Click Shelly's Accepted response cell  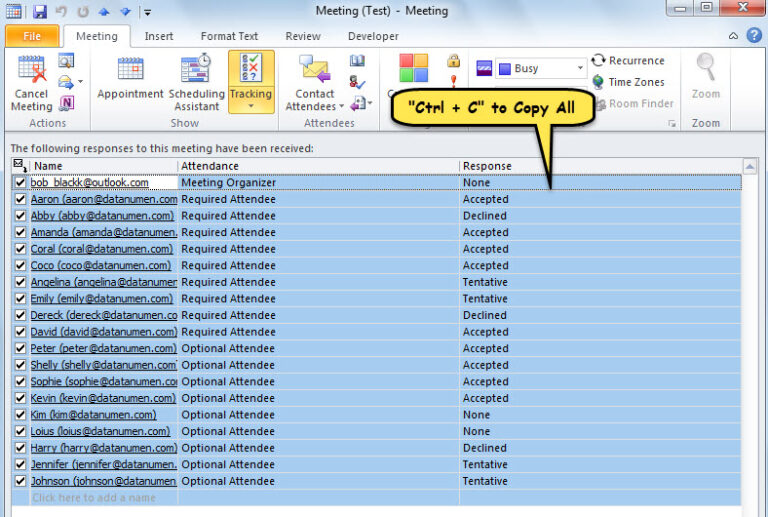coord(600,365)
